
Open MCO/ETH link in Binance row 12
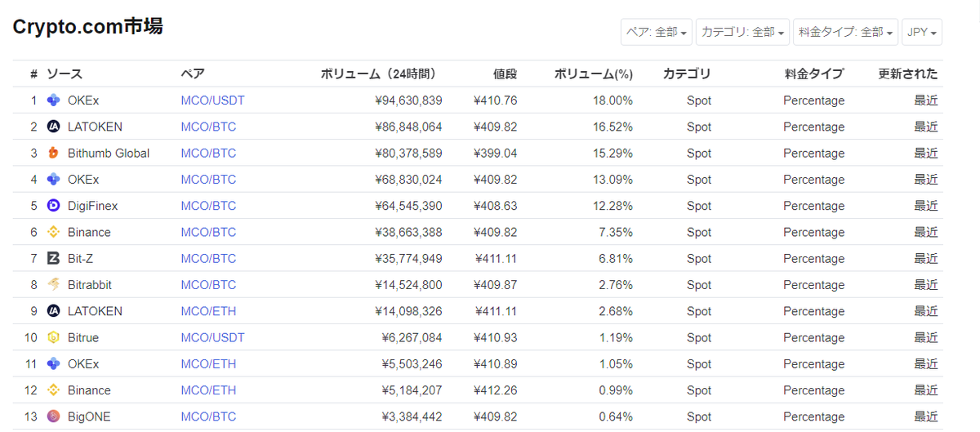[208, 390]
